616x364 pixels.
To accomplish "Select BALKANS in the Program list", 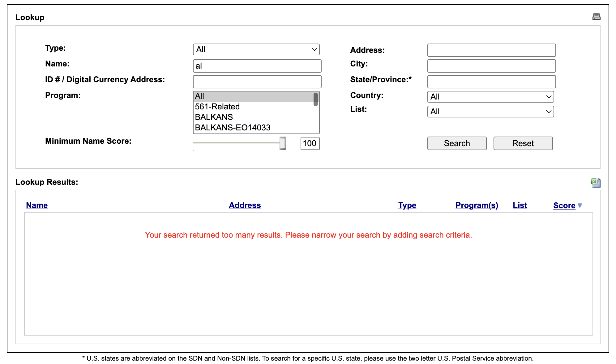I will pyautogui.click(x=253, y=117).
